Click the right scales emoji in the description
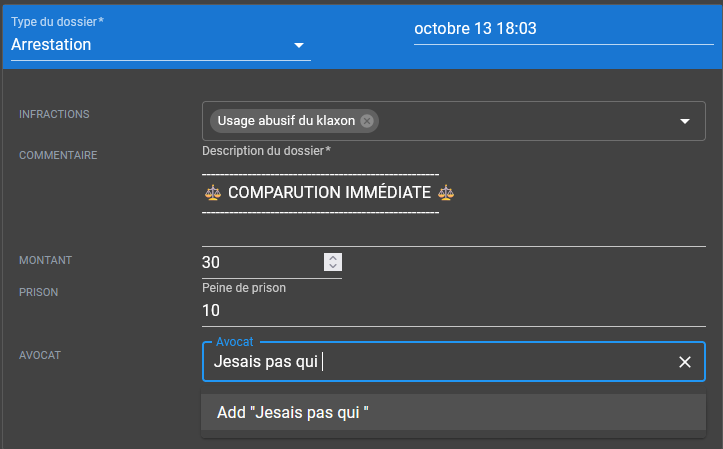This screenshot has width=723, height=449. [446, 192]
